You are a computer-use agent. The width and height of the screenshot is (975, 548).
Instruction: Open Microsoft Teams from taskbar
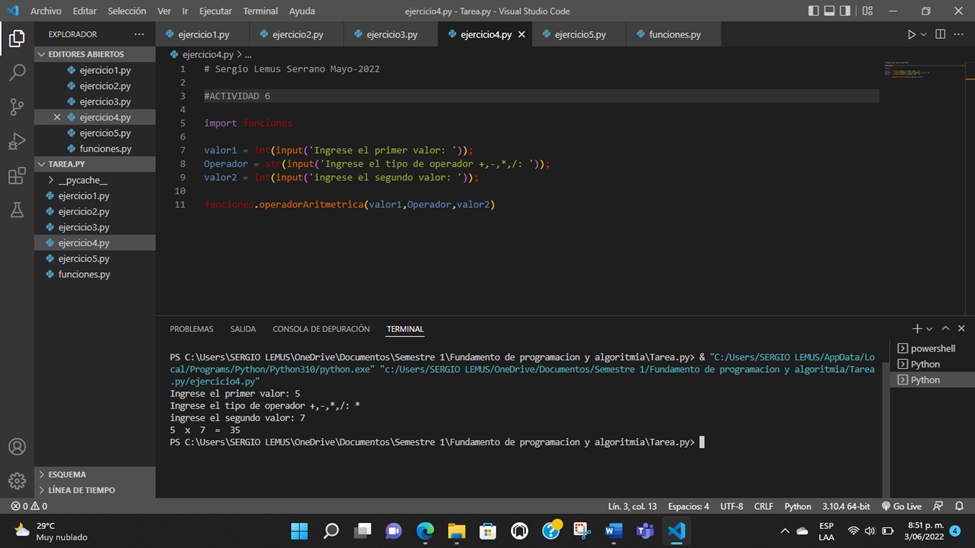click(645, 531)
